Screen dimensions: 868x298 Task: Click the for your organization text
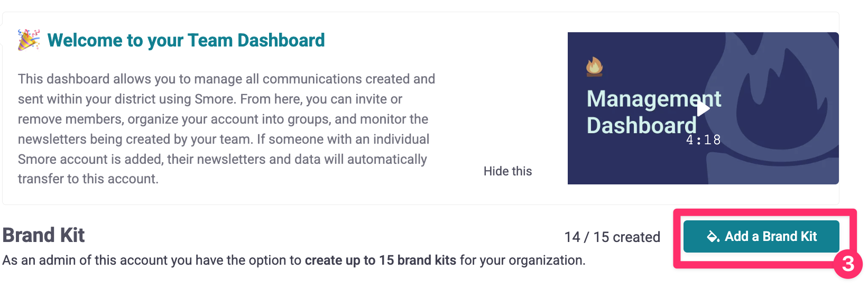click(x=523, y=260)
